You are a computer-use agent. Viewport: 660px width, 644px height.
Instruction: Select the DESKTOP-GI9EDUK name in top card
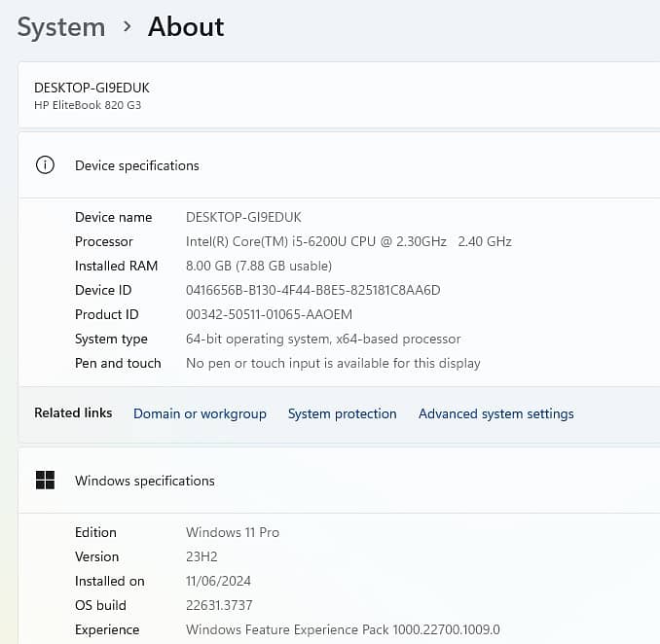[x=92, y=88]
